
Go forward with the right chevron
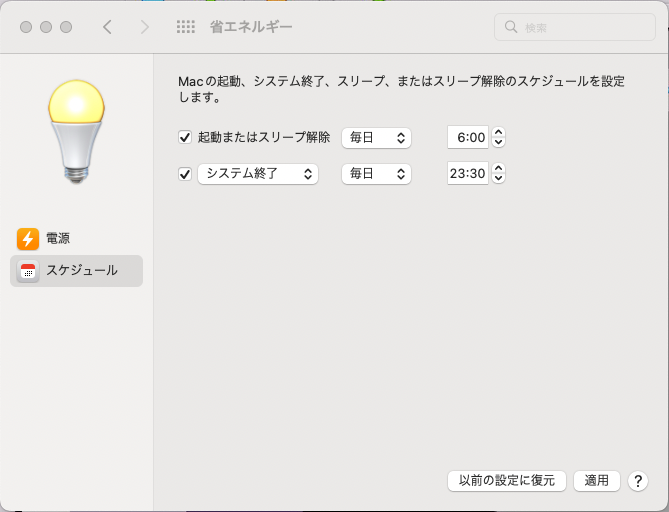(x=145, y=27)
